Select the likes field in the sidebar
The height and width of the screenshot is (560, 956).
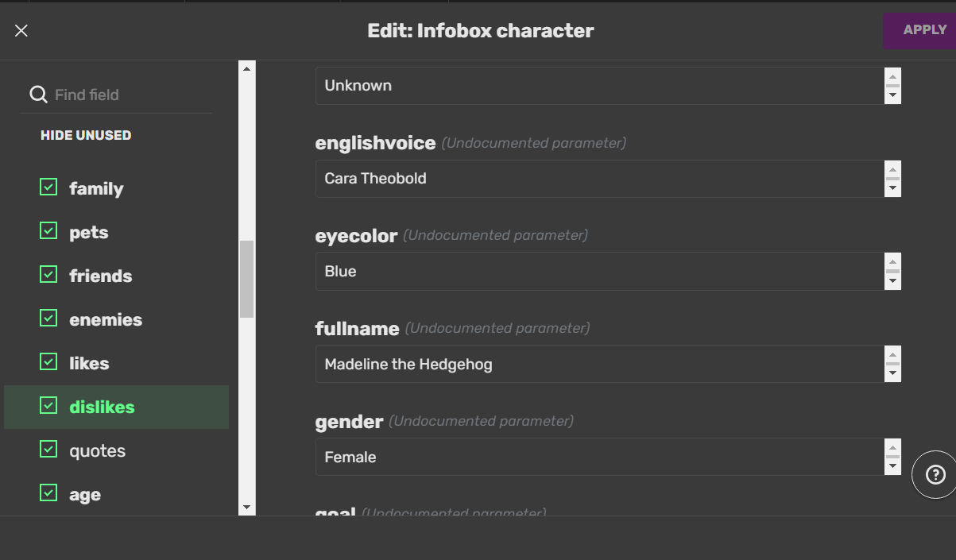(x=90, y=363)
